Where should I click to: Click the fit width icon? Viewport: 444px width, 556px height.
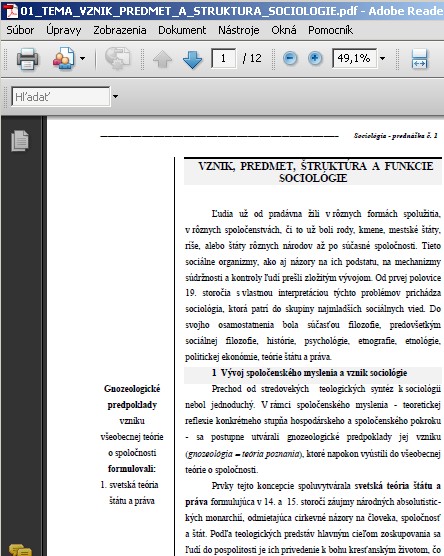click(419, 59)
